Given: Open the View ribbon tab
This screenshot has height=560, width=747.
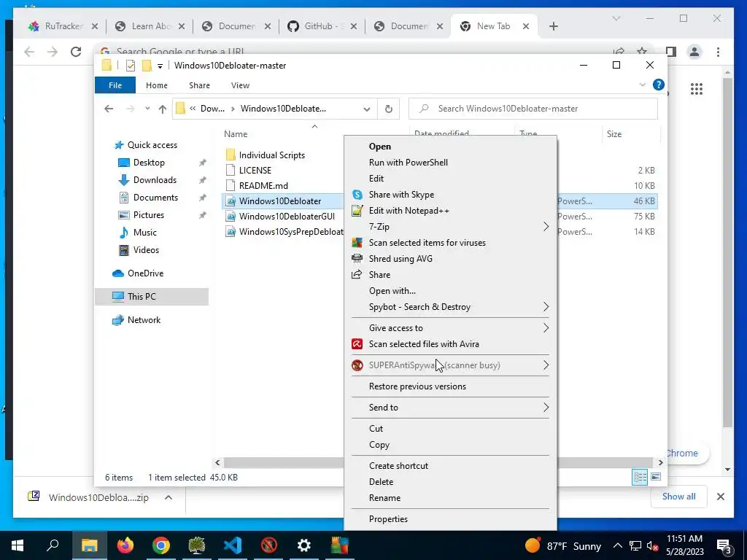Looking at the screenshot, I should click(x=240, y=85).
